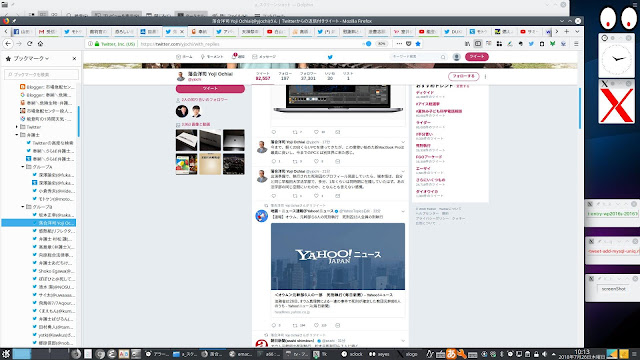This screenshot has width=640, height=360.
Task: Close the bookmarks sidebar
Action: coord(74,59)
